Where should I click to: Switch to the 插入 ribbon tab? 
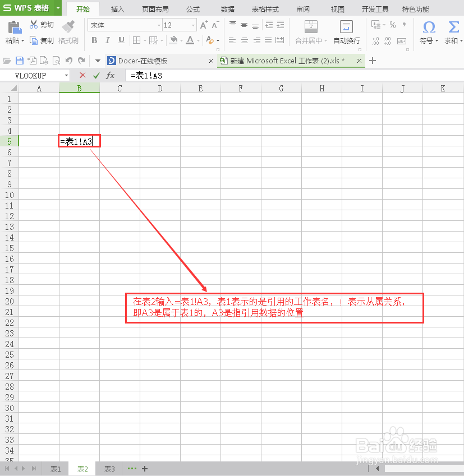117,8
